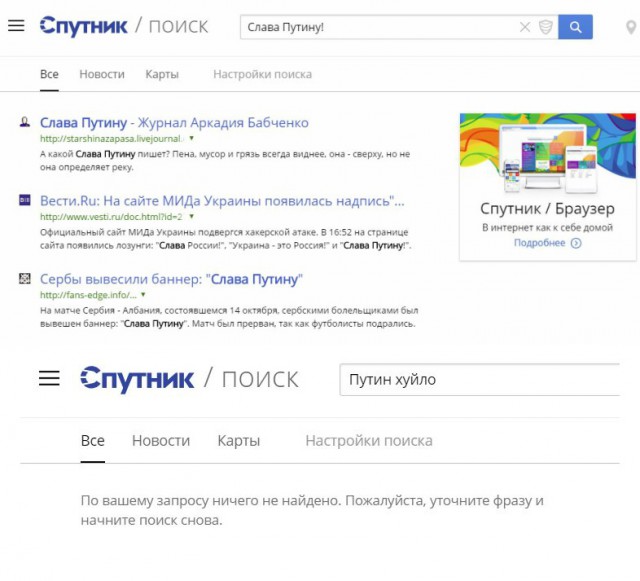Open result 'Слава Путину - Журнал Аркадия Бабченко'

[174, 122]
